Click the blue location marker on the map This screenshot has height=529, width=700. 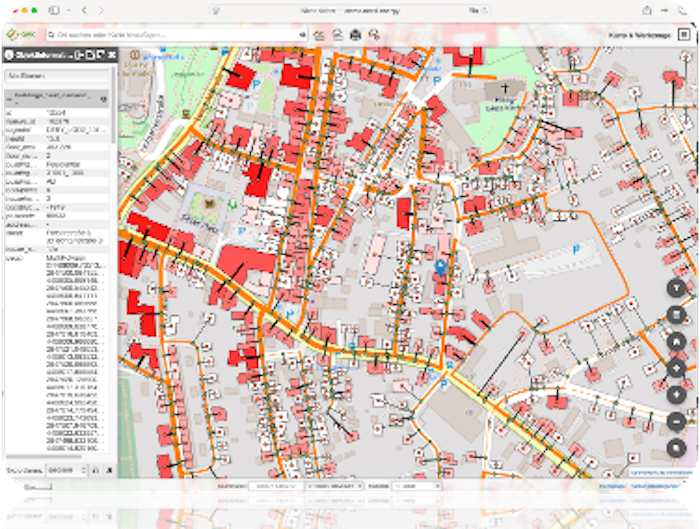pyautogui.click(x=439, y=264)
